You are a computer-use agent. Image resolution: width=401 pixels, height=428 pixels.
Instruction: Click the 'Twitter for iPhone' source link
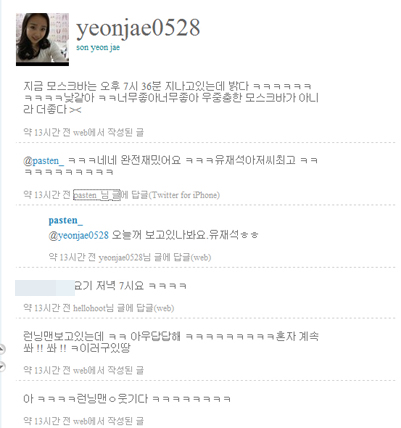tap(184, 195)
